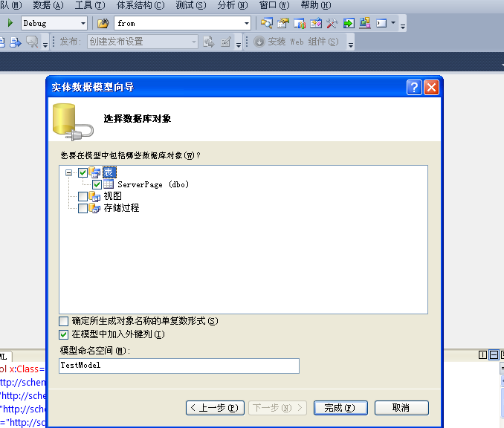Close the 实体数据模型向导 dialog
This screenshot has width=504, height=428.
click(431, 87)
